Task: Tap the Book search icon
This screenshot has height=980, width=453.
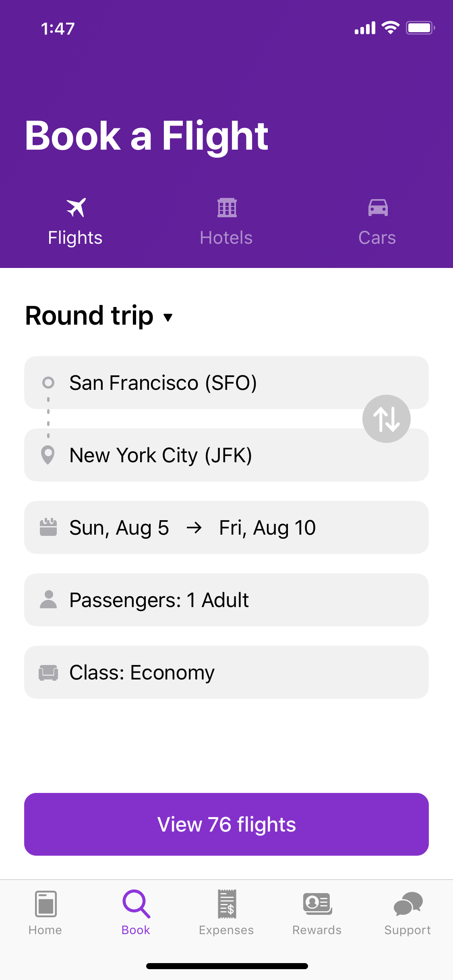Action: [x=136, y=904]
